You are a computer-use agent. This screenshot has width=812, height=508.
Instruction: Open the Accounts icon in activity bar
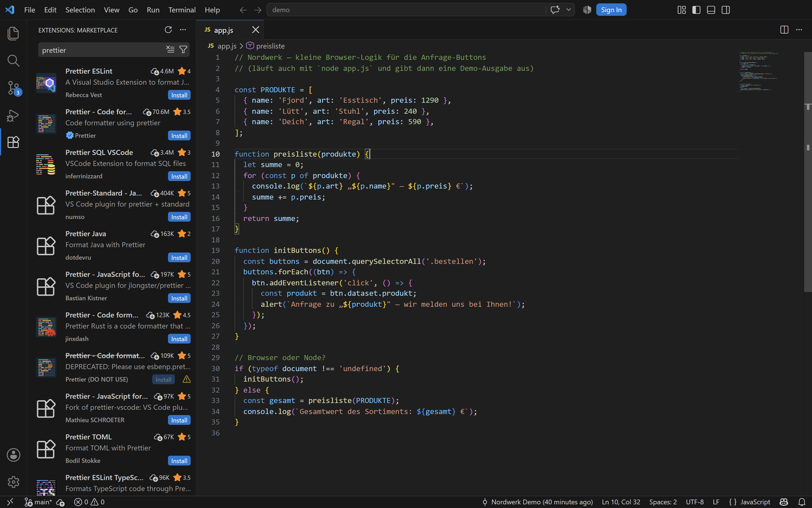pyautogui.click(x=14, y=455)
